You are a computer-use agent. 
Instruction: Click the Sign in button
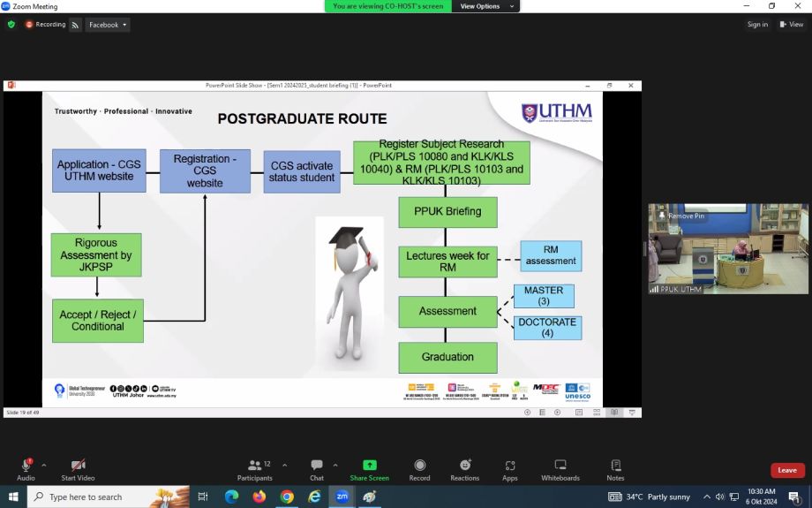(x=757, y=25)
